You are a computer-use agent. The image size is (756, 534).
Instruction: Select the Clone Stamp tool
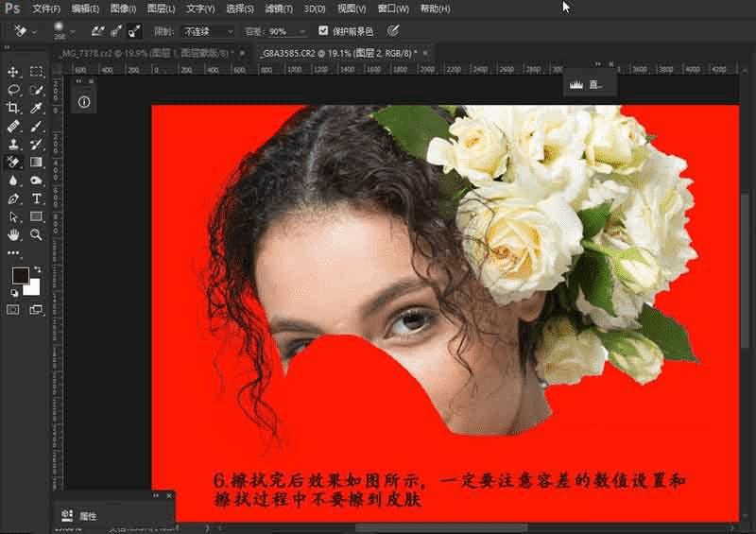coord(14,145)
